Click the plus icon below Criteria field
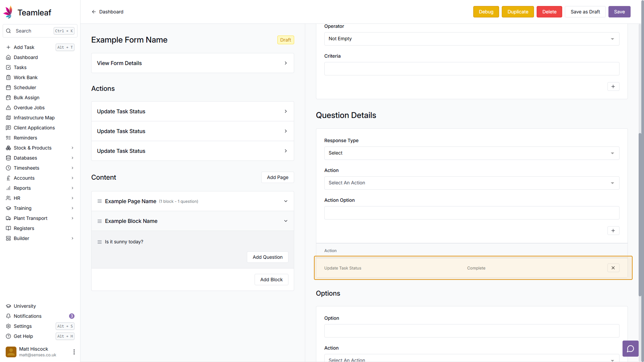The height and width of the screenshot is (362, 644). 613,86
